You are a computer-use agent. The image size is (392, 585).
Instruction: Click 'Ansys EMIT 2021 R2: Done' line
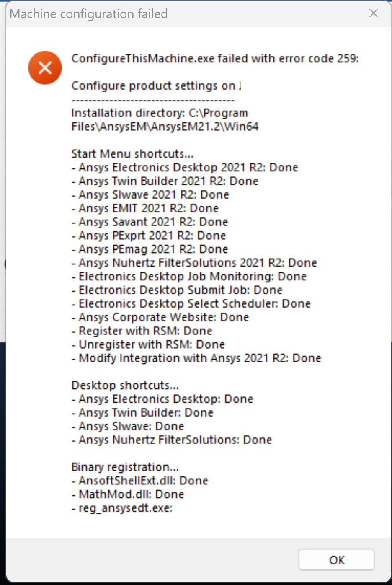(145, 208)
